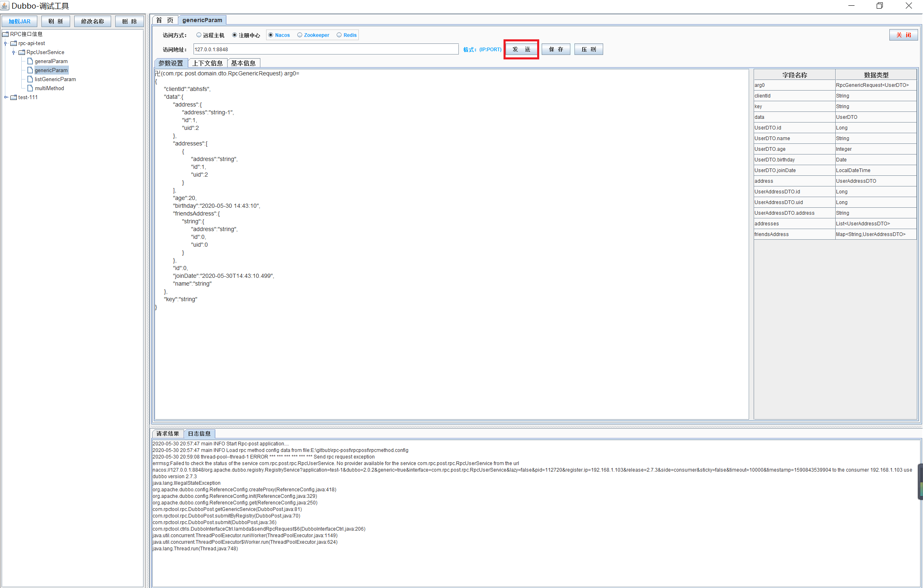
Task: Click the generalParam file icon
Action: pyautogui.click(x=30, y=61)
